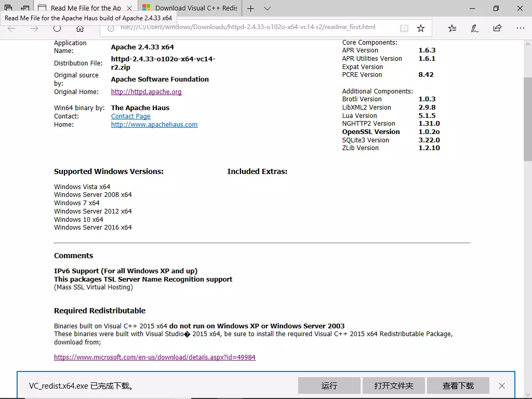Select PCRE version value '8.42'
The width and height of the screenshot is (532, 399).
tap(426, 75)
